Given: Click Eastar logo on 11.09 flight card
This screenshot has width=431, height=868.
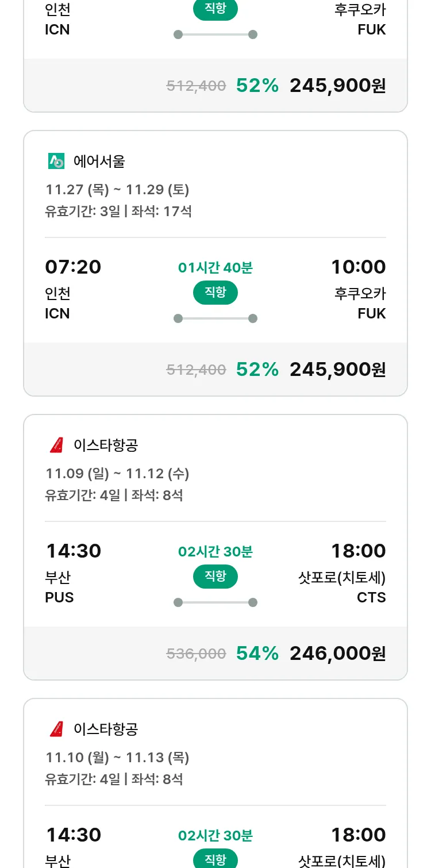Looking at the screenshot, I should click(x=56, y=445).
